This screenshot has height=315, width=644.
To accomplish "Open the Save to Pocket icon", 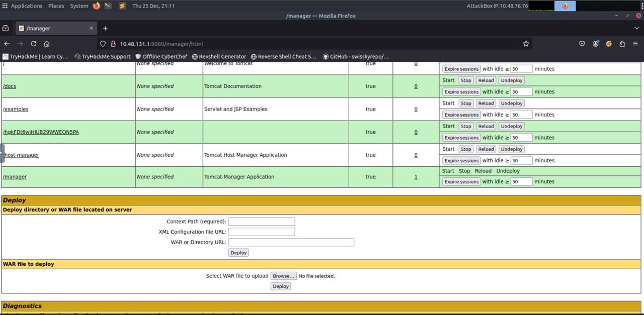I will [x=582, y=44].
